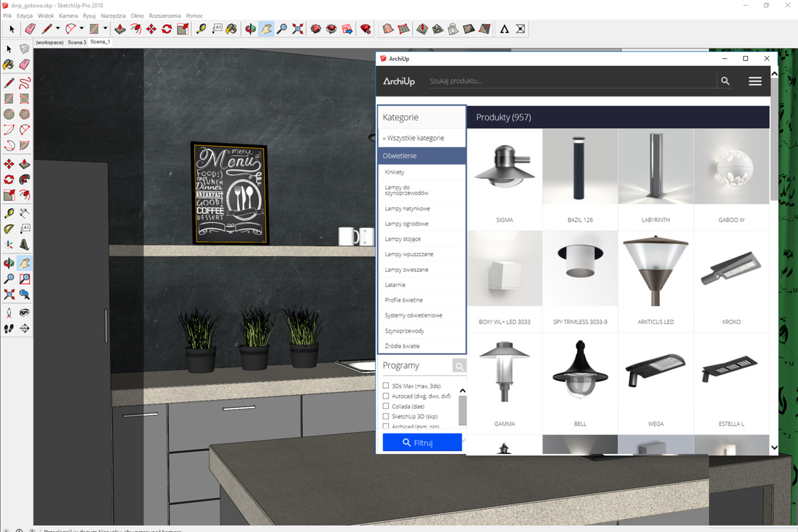Select the Freehand drawing tool
Image resolution: width=798 pixels, height=532 pixels.
click(x=24, y=82)
